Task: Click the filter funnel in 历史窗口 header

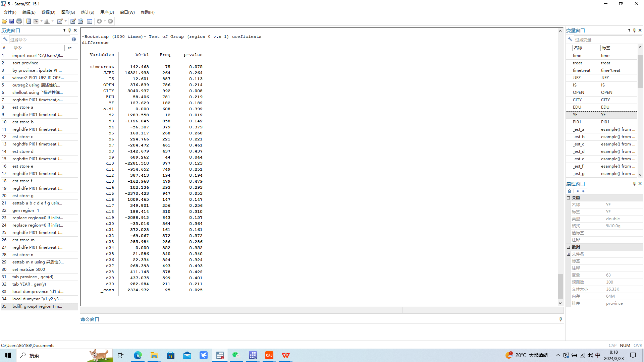Action: (64, 30)
